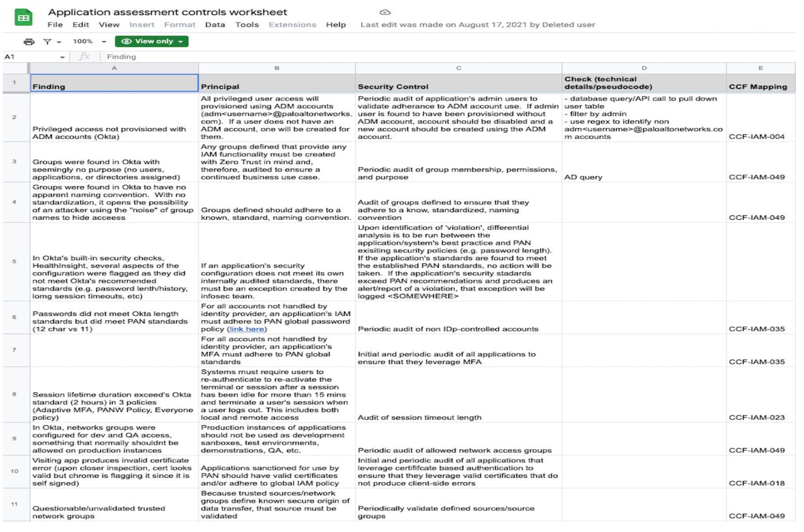Select row 11 header
Viewport: 804px width, 532px height.
tap(15, 504)
